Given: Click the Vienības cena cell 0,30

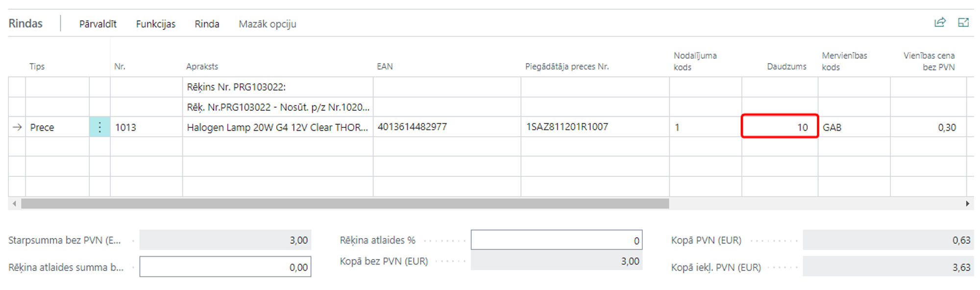Looking at the screenshot, I should (928, 127).
